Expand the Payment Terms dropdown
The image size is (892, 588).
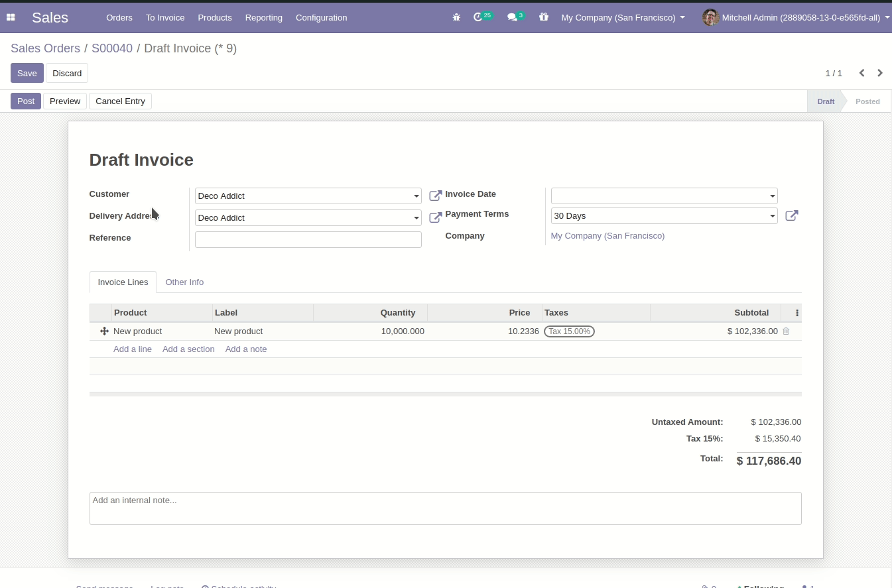(x=773, y=216)
